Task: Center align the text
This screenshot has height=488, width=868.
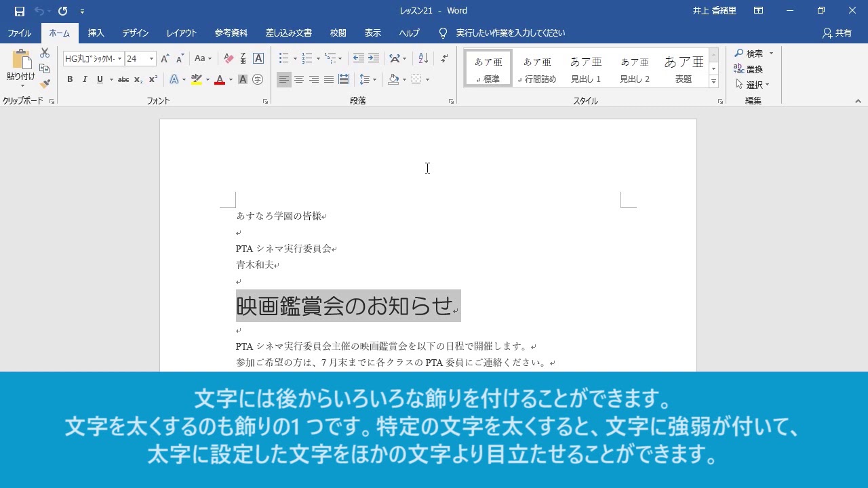Action: tap(299, 79)
